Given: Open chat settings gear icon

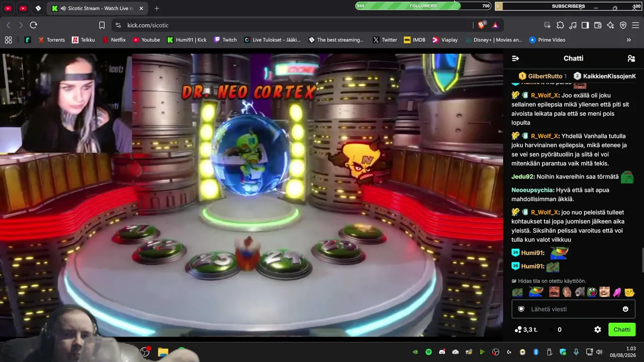Looking at the screenshot, I should pyautogui.click(x=598, y=330).
